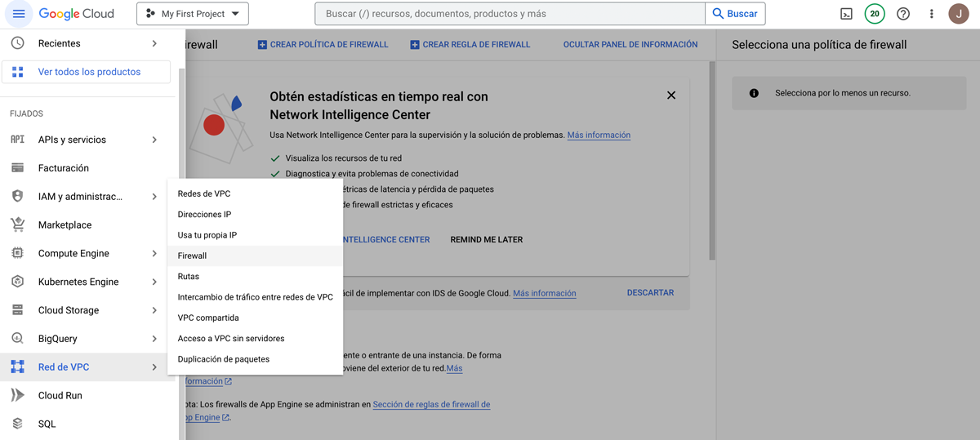Click the Recientes clock icon
This screenshot has height=440, width=980.
pos(17,43)
